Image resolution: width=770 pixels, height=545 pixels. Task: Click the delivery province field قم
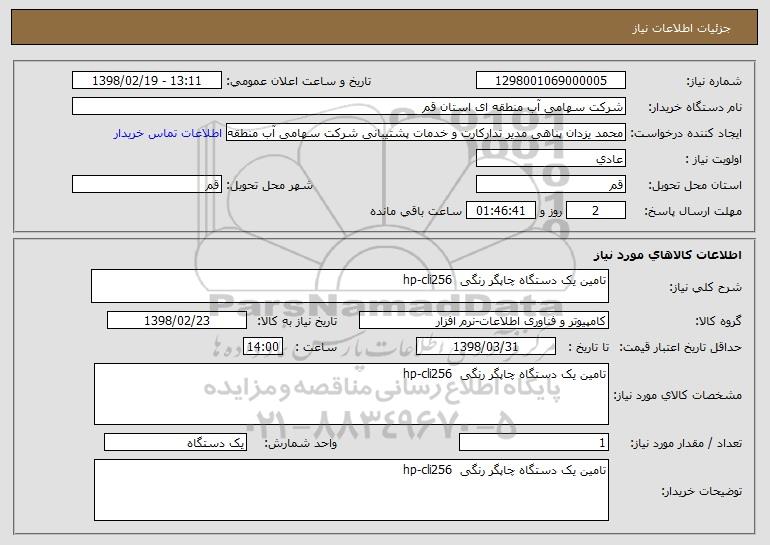pos(550,184)
